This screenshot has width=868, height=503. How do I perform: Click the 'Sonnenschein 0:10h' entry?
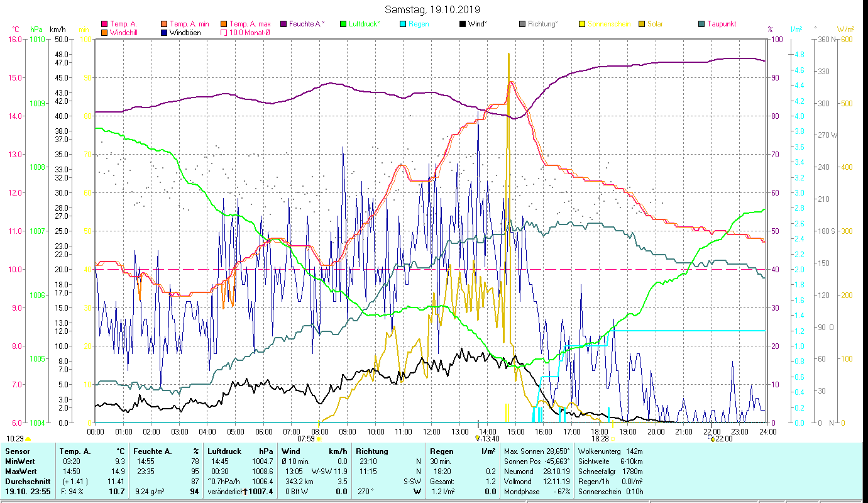click(610, 492)
